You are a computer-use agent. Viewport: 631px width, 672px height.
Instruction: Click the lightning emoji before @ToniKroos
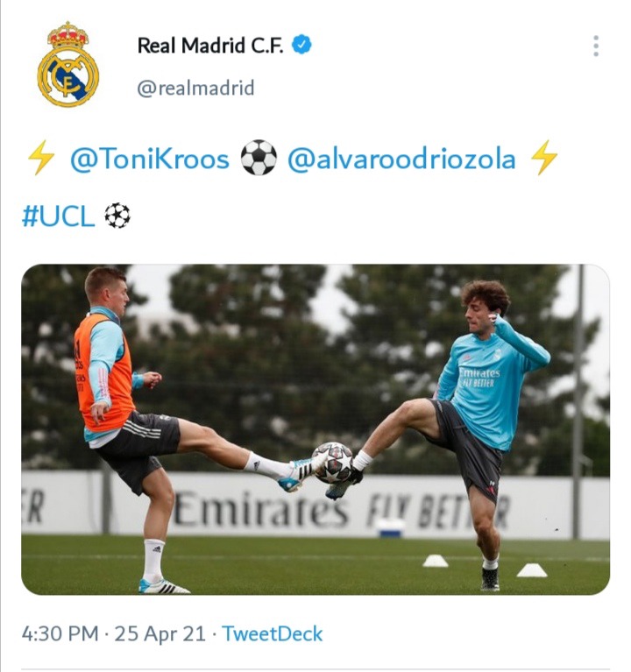pos(40,158)
